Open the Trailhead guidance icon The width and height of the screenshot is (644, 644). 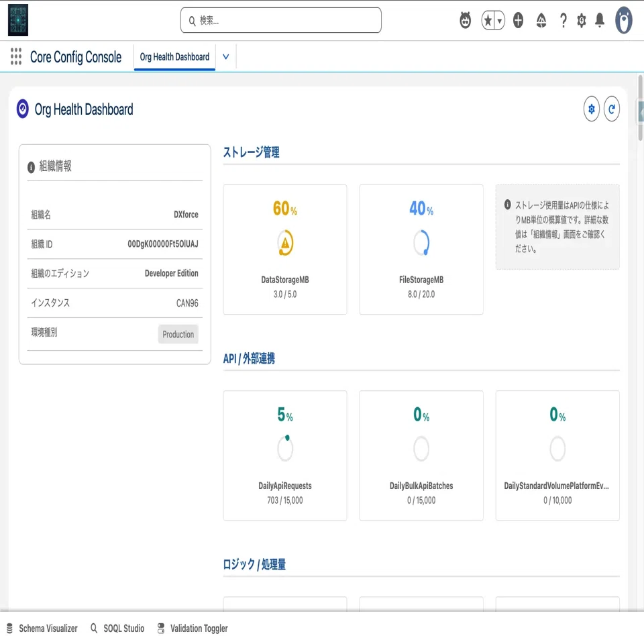click(541, 20)
